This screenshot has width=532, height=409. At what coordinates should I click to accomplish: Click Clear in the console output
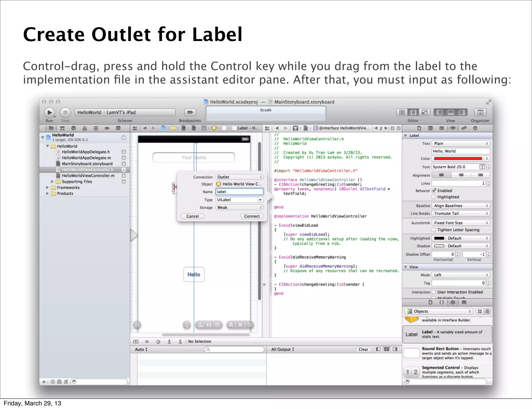pos(363,350)
